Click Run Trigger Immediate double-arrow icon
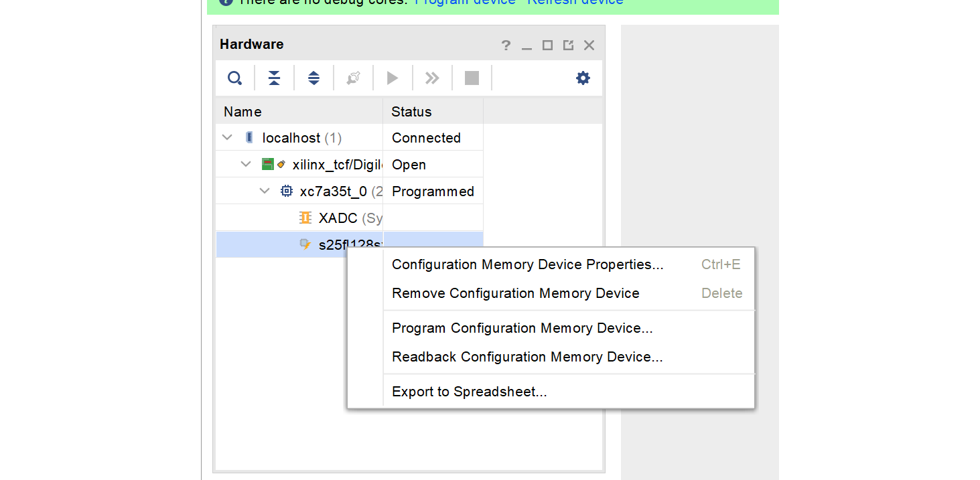Viewport: 980px width, 480px height. tap(432, 78)
